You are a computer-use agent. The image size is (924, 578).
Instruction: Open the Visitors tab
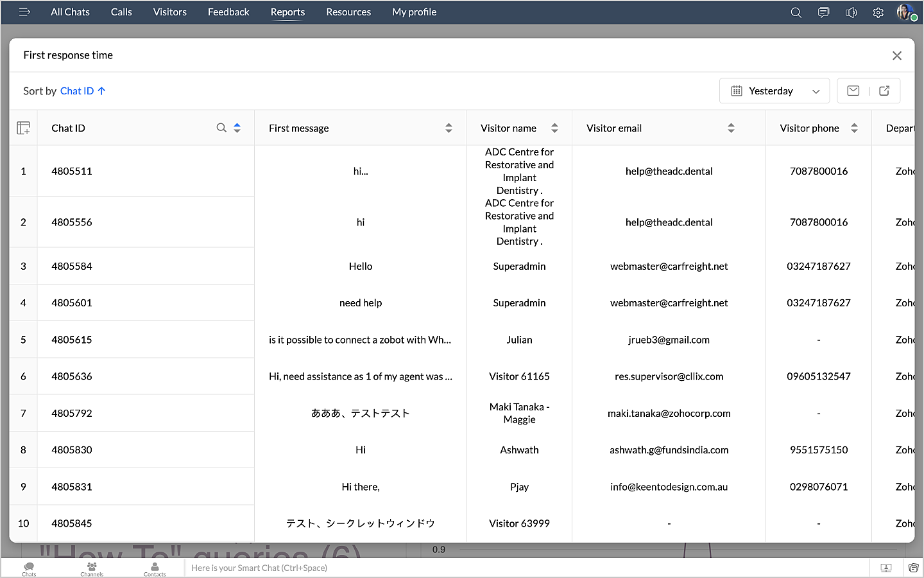pos(170,12)
